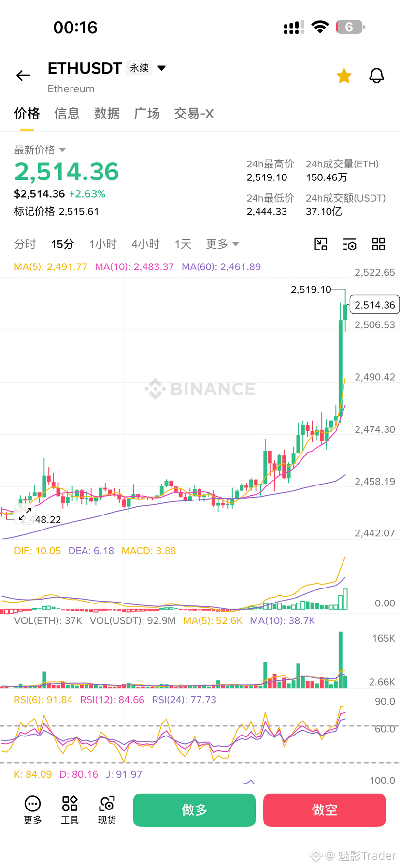Open the 工具 tools icon
The width and height of the screenshot is (400, 868).
(x=70, y=810)
